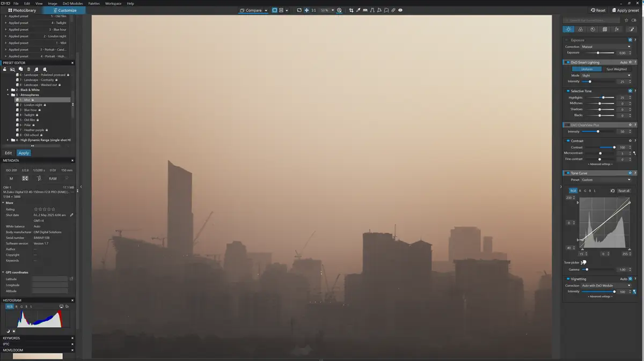Click the duplicate preset icon in Preset Editor
The image size is (644, 361).
[x=20, y=69]
